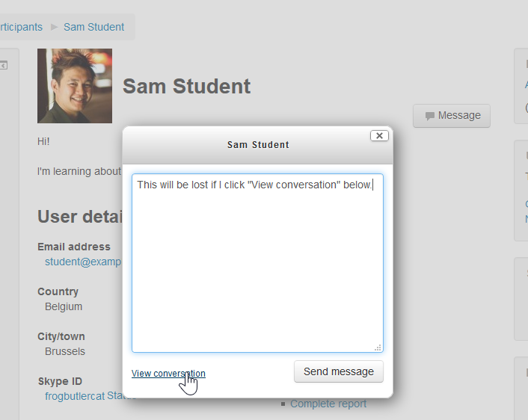Screen dimensions: 528x420
Task: Click the Send message button
Action: (339, 371)
